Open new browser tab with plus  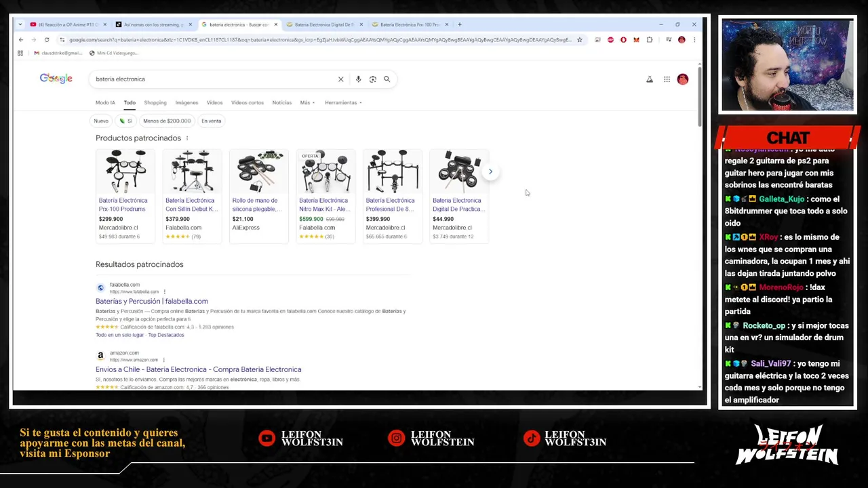pyautogui.click(x=459, y=24)
